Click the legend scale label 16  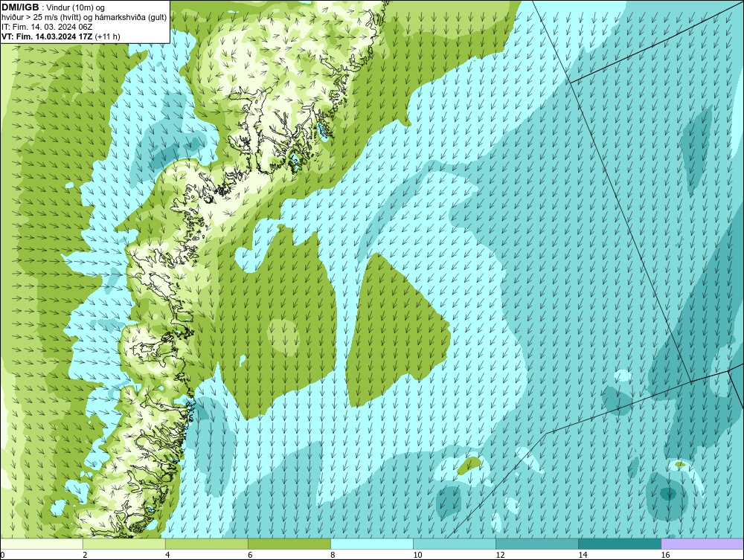665,555
